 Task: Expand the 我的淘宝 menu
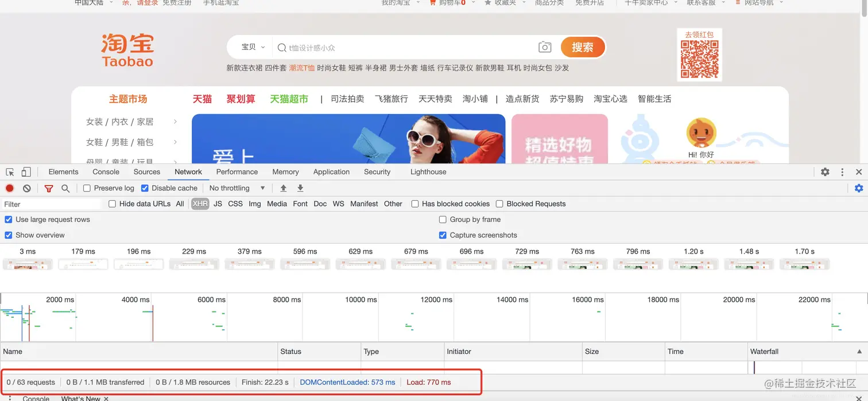[400, 3]
